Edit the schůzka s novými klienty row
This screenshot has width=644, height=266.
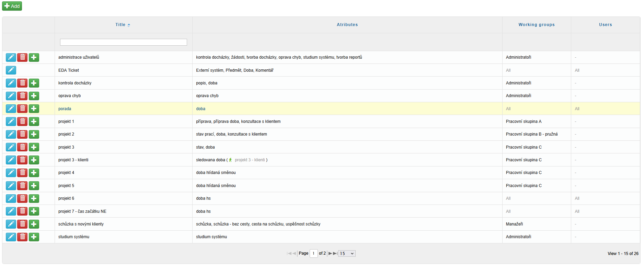(x=11, y=224)
